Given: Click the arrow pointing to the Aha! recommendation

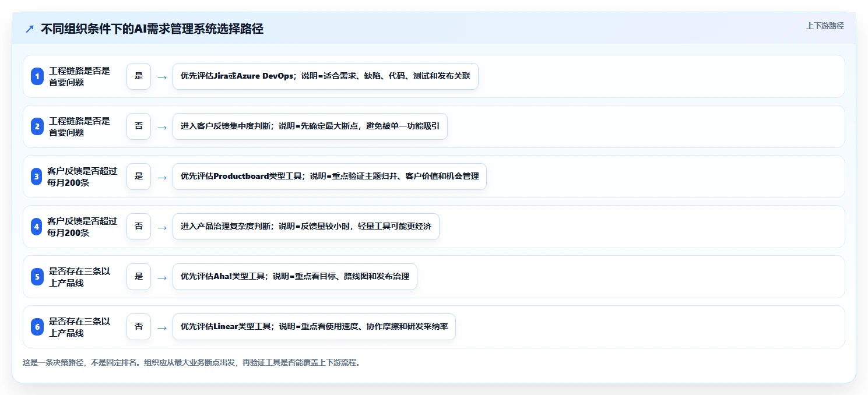Looking at the screenshot, I should tap(162, 277).
